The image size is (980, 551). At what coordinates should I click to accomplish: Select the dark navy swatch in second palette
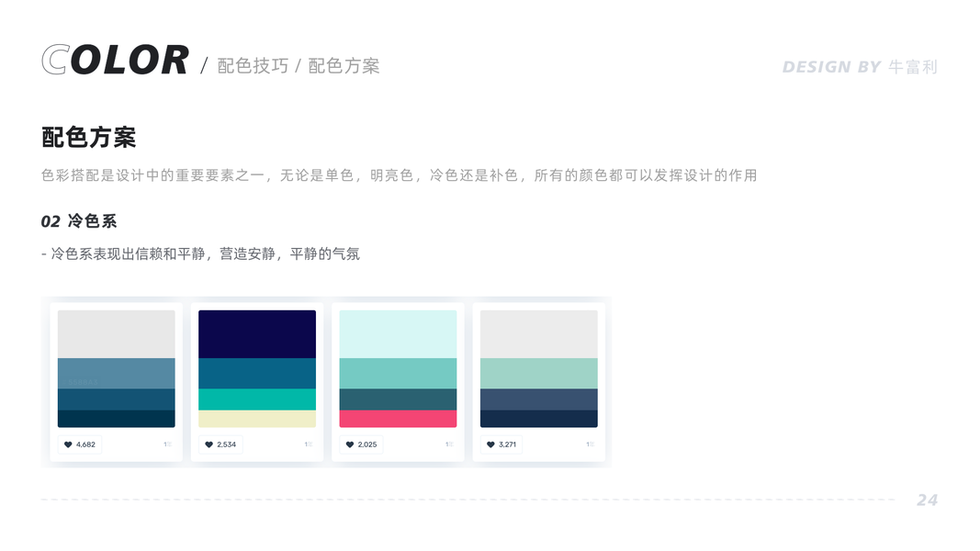(257, 334)
